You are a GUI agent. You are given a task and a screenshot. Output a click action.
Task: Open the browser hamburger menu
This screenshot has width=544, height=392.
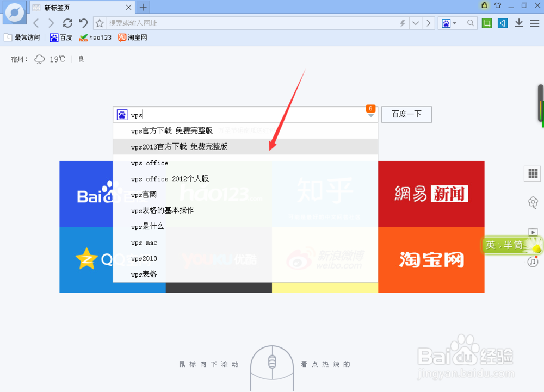(x=535, y=23)
